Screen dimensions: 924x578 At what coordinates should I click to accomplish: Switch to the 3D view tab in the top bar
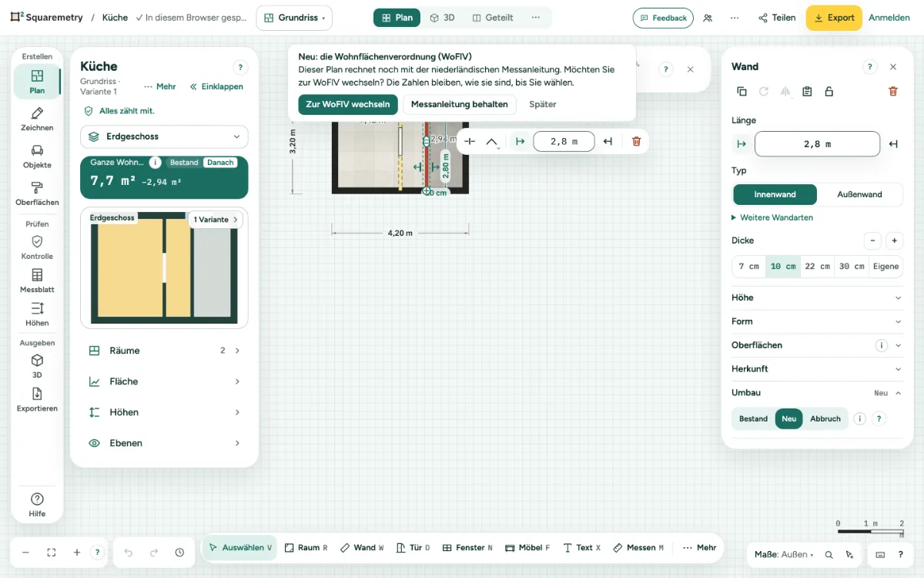[x=443, y=18]
